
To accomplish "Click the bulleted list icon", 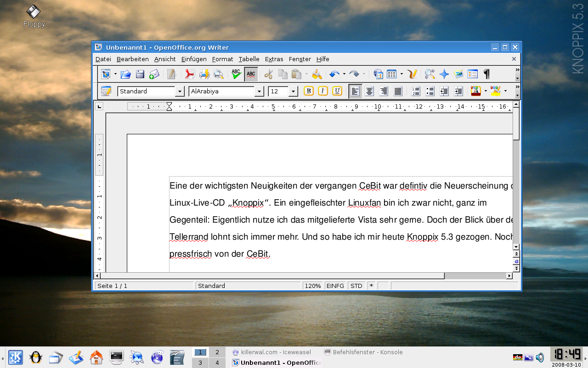I will coord(430,91).
